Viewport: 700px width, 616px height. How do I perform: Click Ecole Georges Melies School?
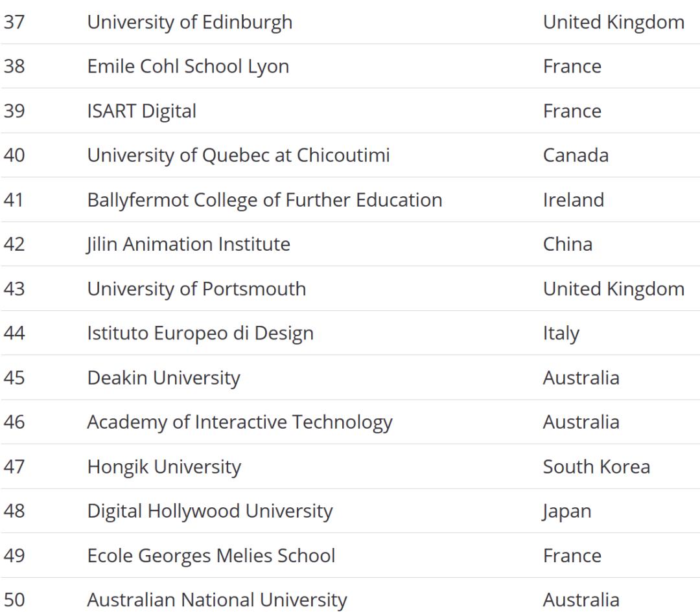(x=211, y=555)
